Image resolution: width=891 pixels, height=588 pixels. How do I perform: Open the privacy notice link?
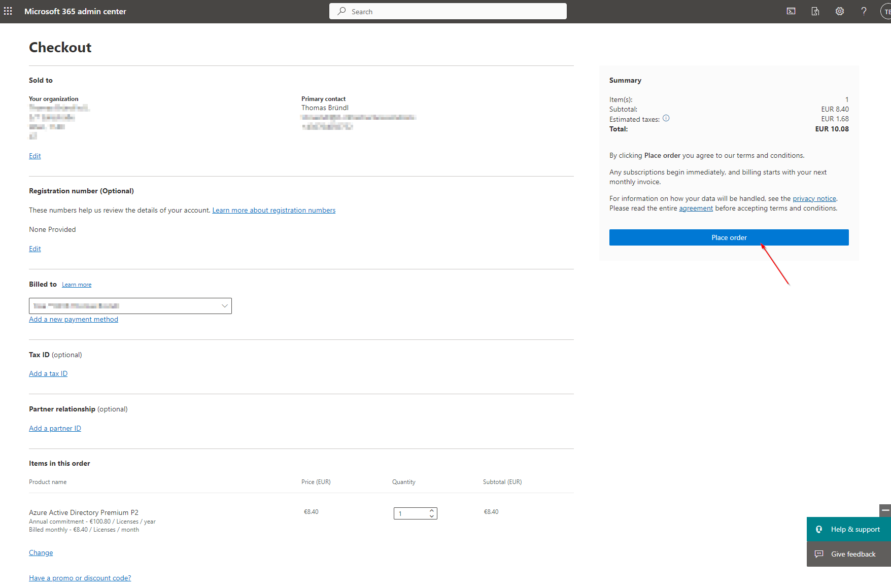pyautogui.click(x=814, y=198)
